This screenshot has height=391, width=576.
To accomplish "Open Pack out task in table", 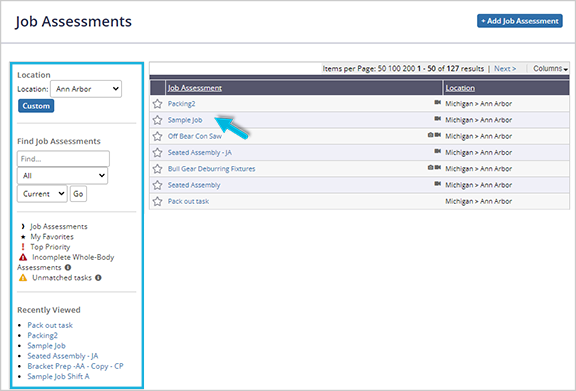I will pyautogui.click(x=188, y=201).
